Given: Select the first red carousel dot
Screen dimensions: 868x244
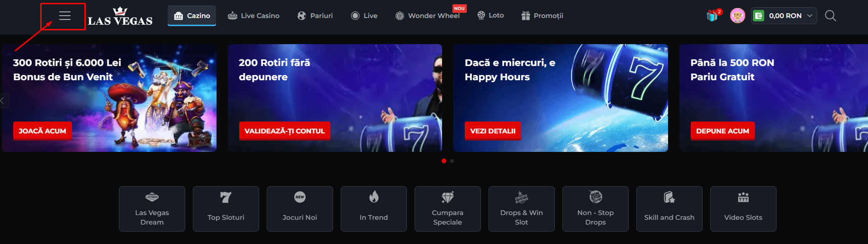Looking at the screenshot, I should pyautogui.click(x=444, y=161).
